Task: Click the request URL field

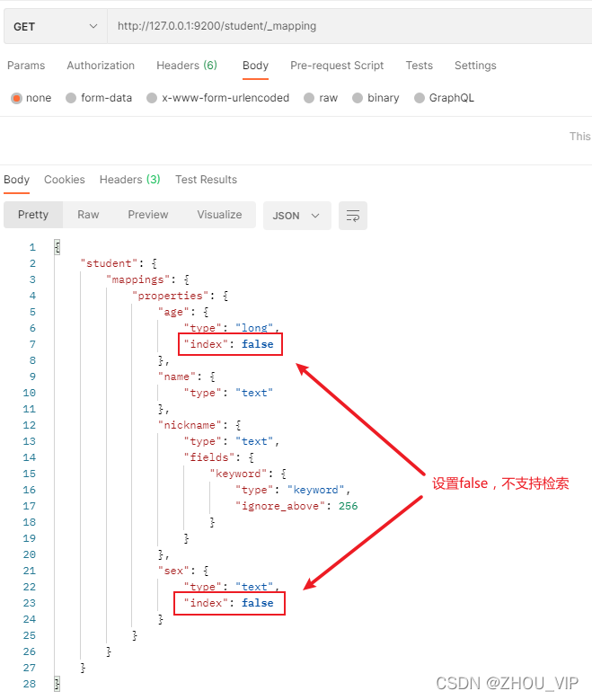Action: pyautogui.click(x=349, y=26)
